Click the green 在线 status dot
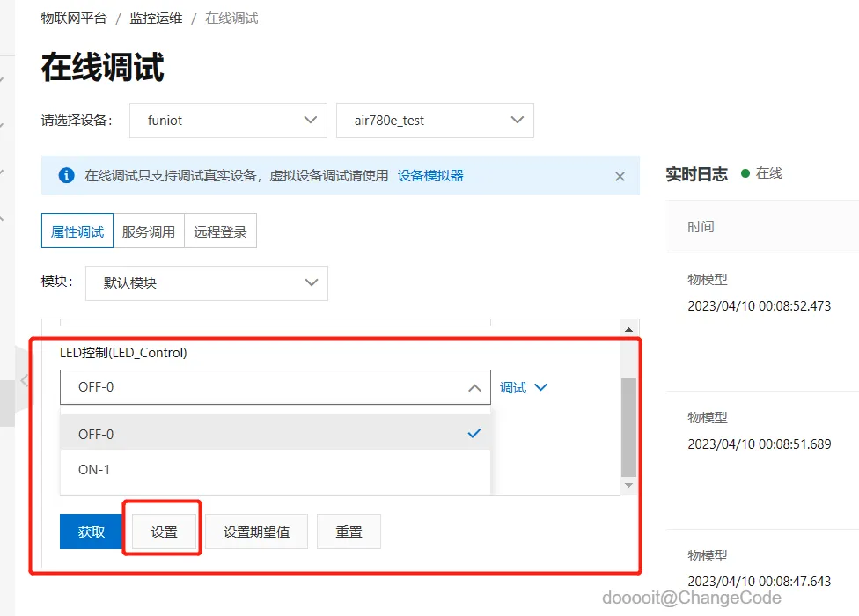 (x=747, y=173)
